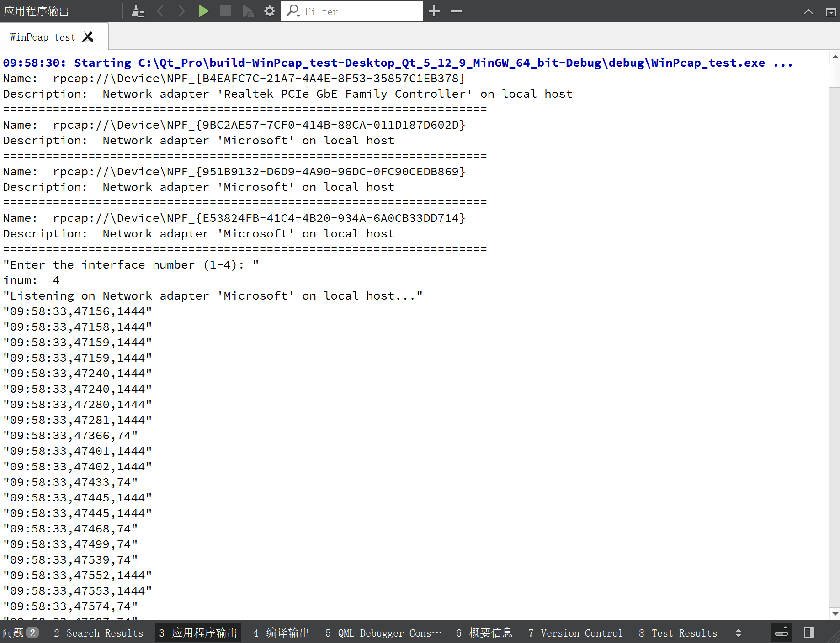Click the log line 09:58:33,47366,74
840x643 pixels.
tap(70, 435)
